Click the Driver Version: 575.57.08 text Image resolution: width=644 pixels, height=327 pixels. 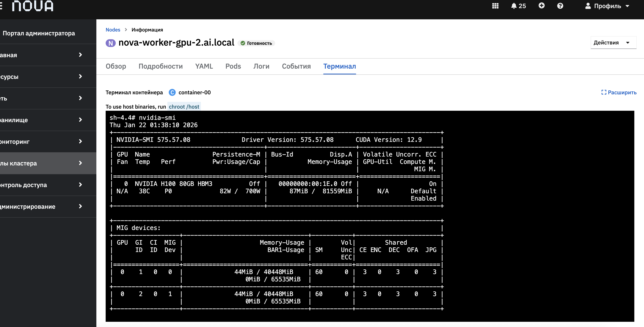pos(288,140)
